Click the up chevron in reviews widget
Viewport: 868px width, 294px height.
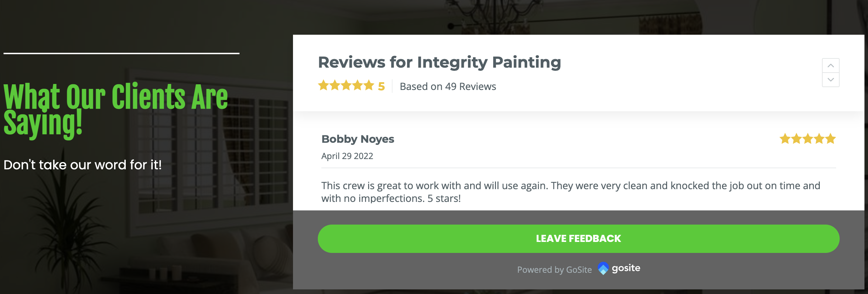click(830, 66)
